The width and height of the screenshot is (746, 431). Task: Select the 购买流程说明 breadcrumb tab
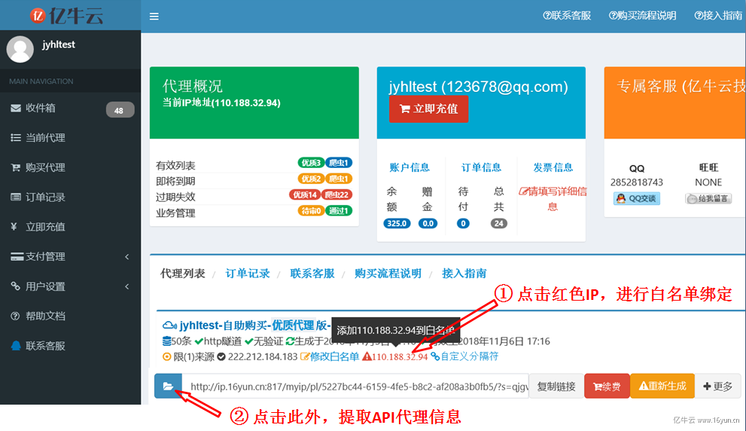point(388,273)
